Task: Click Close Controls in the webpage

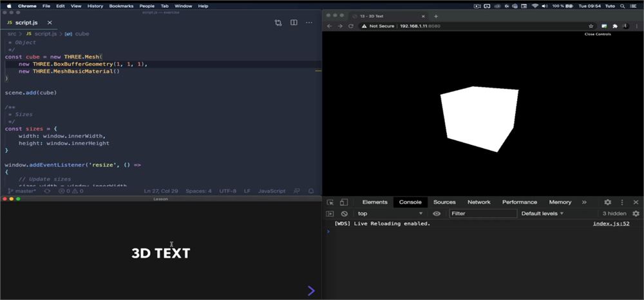Action: click(598, 34)
